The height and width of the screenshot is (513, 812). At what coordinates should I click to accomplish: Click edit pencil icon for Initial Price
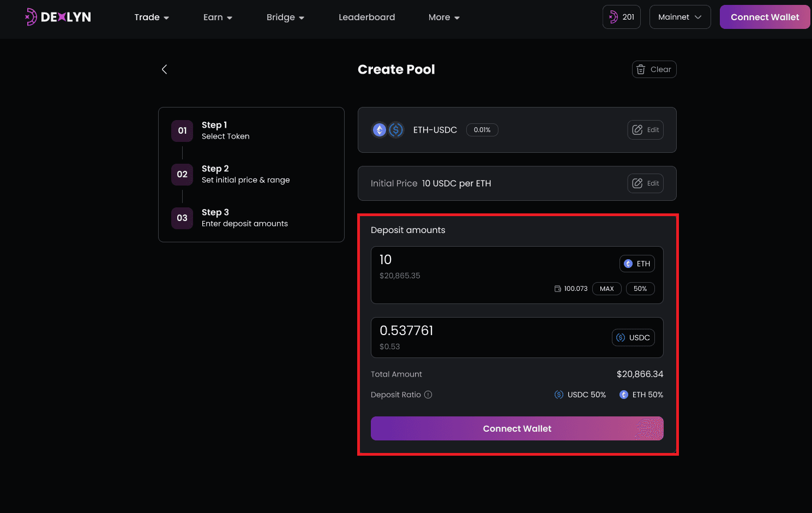click(637, 183)
